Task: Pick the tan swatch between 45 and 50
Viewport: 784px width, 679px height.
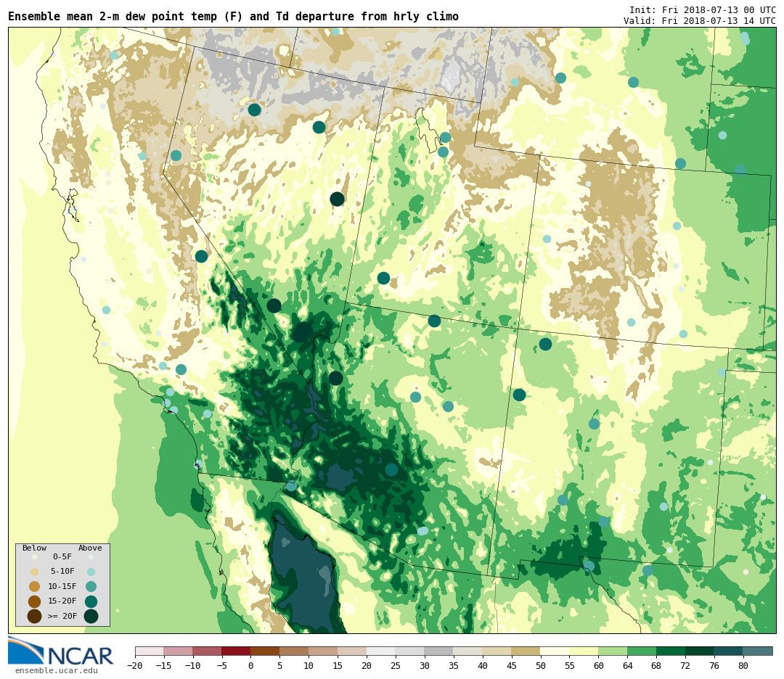Action: (526, 651)
